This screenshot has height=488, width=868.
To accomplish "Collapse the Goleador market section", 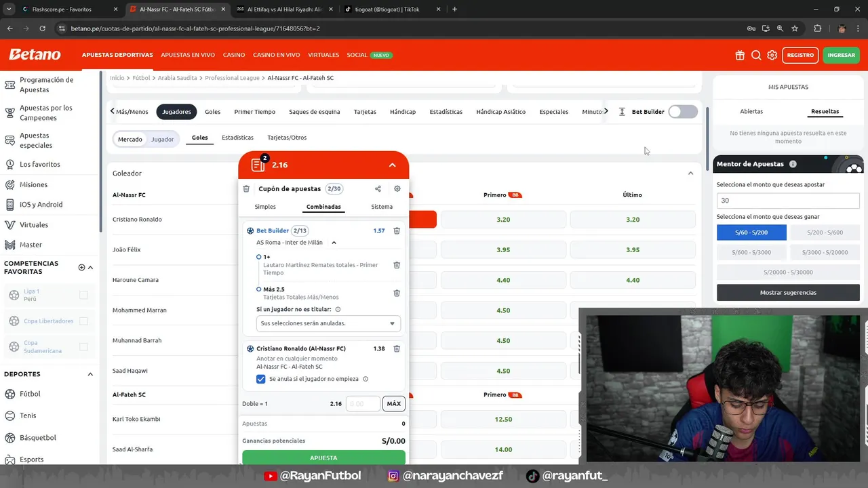I will [x=690, y=174].
